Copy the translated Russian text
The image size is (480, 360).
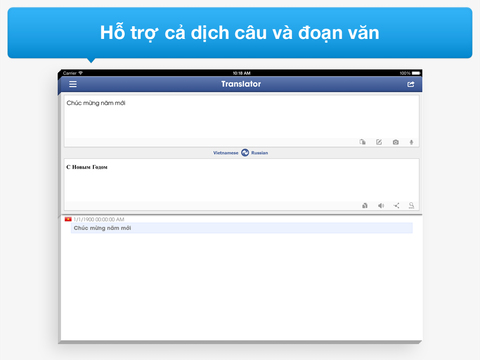tap(365, 205)
